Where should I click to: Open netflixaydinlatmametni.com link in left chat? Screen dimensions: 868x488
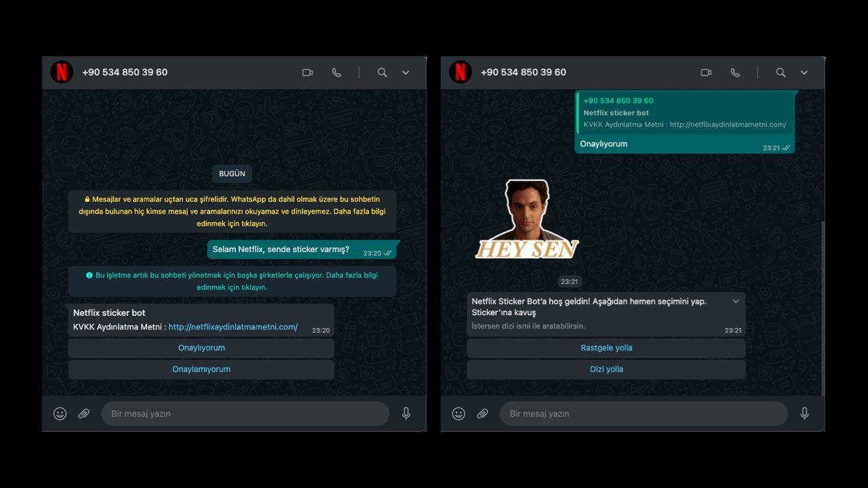(x=233, y=327)
